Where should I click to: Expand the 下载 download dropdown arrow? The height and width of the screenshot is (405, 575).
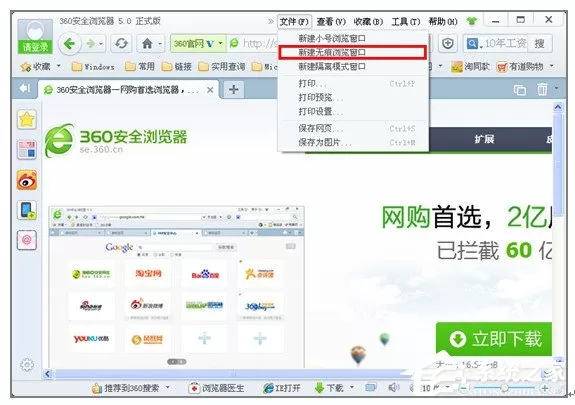[x=352, y=387]
